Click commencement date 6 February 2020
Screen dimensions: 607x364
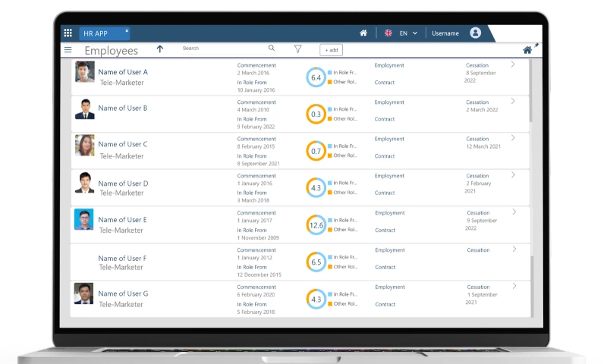pos(256,295)
